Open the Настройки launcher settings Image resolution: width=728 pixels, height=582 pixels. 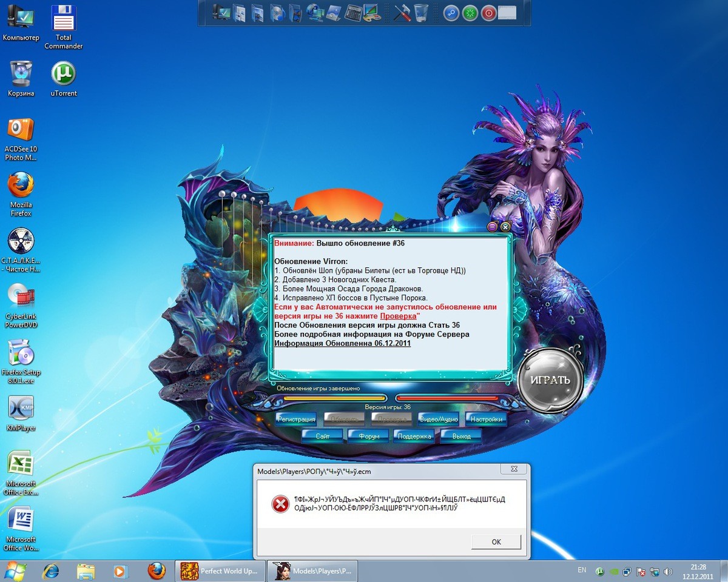pyautogui.click(x=486, y=419)
